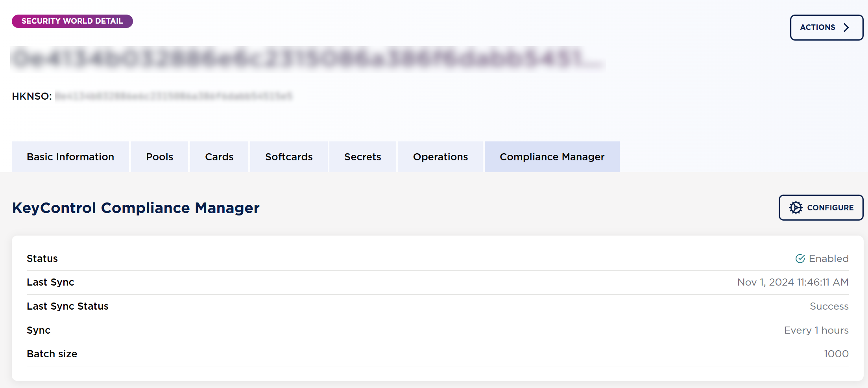Click the Last Sync Status label
The image size is (868, 388).
point(68,306)
